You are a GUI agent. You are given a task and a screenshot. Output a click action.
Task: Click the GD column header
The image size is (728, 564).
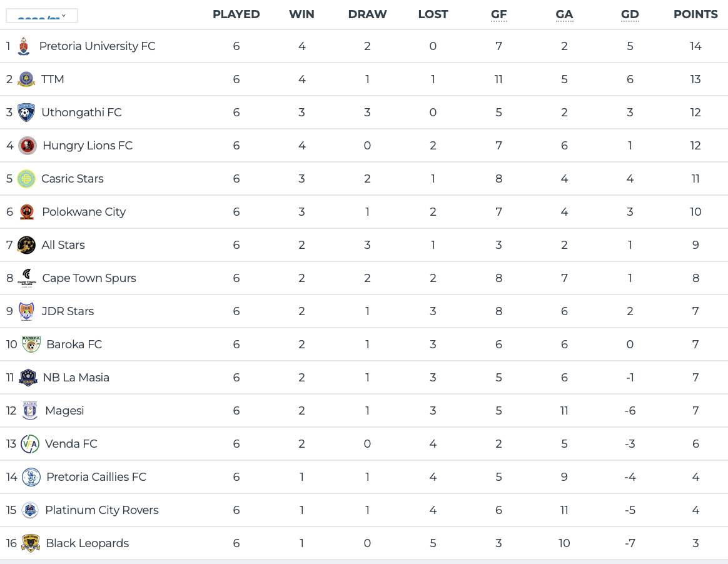(630, 14)
